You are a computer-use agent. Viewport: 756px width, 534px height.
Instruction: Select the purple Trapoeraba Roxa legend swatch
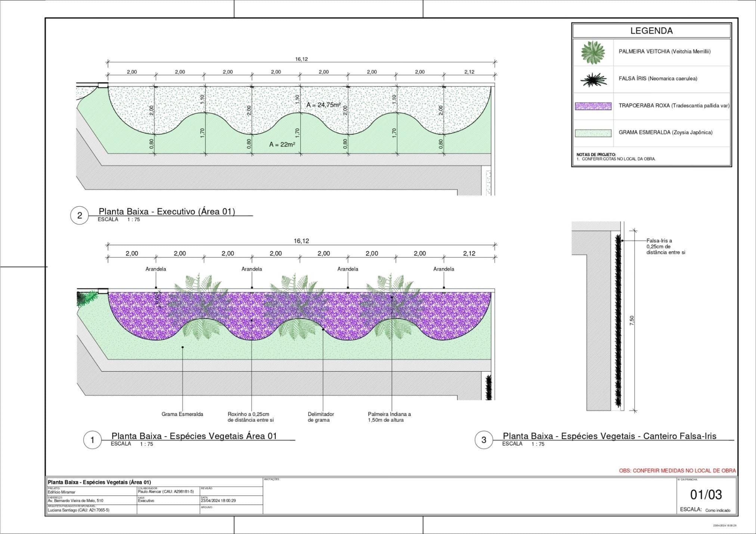pyautogui.click(x=593, y=106)
